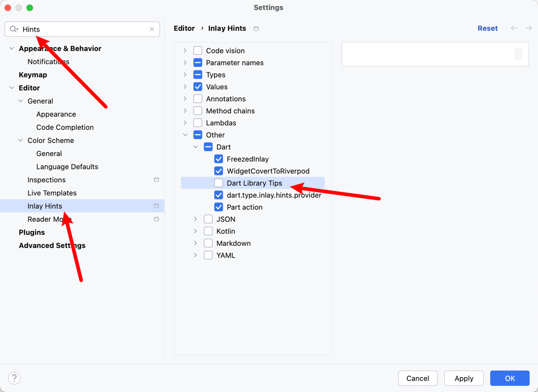This screenshot has width=538, height=392.
Task: Click the project icon beside Inspections
Action: [x=156, y=180]
